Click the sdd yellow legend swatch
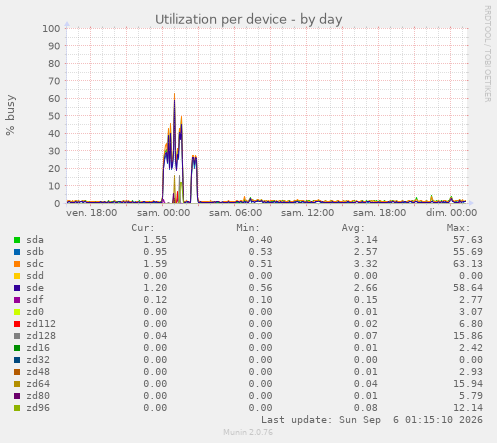The width and height of the screenshot is (497, 443). (x=17, y=276)
